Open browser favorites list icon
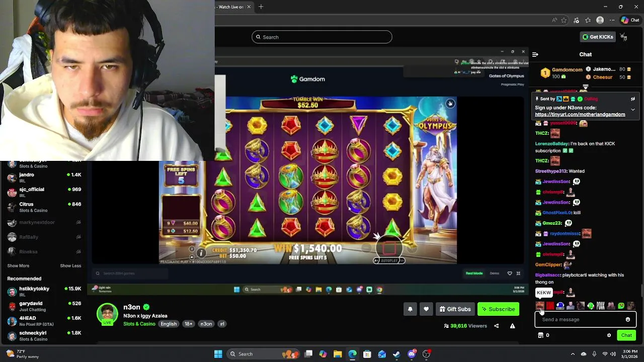The height and width of the screenshot is (362, 644). [x=588, y=20]
